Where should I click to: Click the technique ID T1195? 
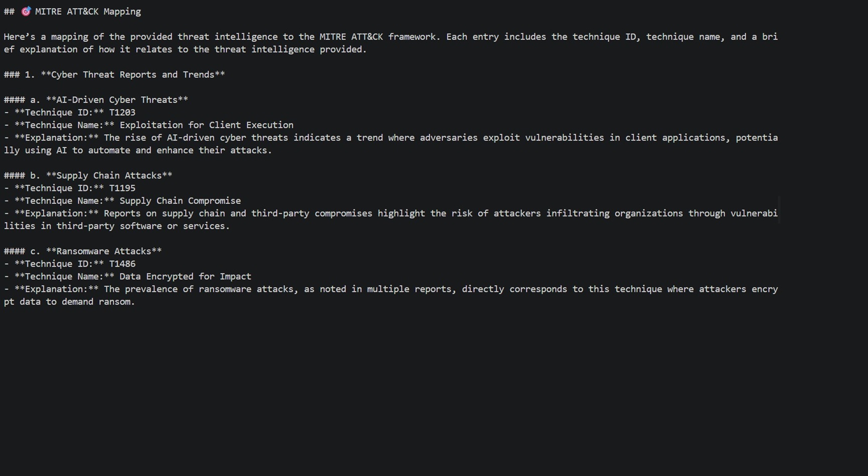click(122, 188)
